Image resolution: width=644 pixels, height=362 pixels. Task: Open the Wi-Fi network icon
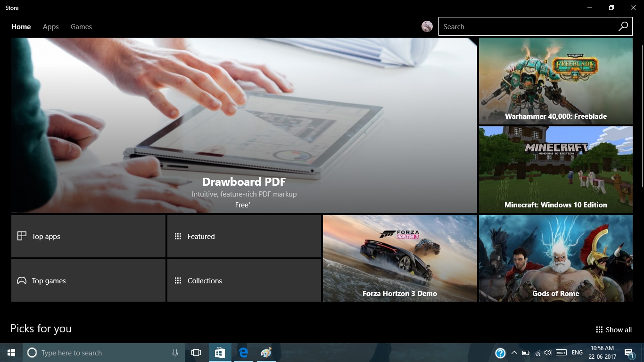pyautogui.click(x=537, y=353)
